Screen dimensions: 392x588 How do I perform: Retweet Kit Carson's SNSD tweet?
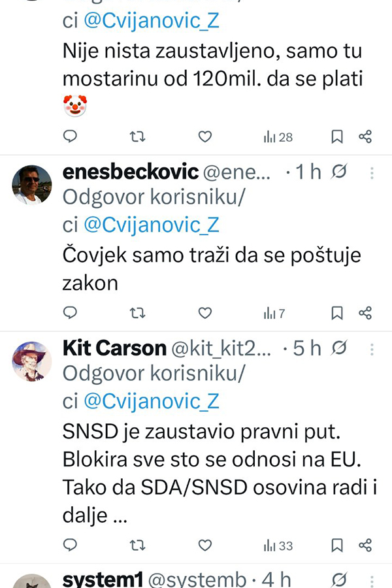point(138,545)
